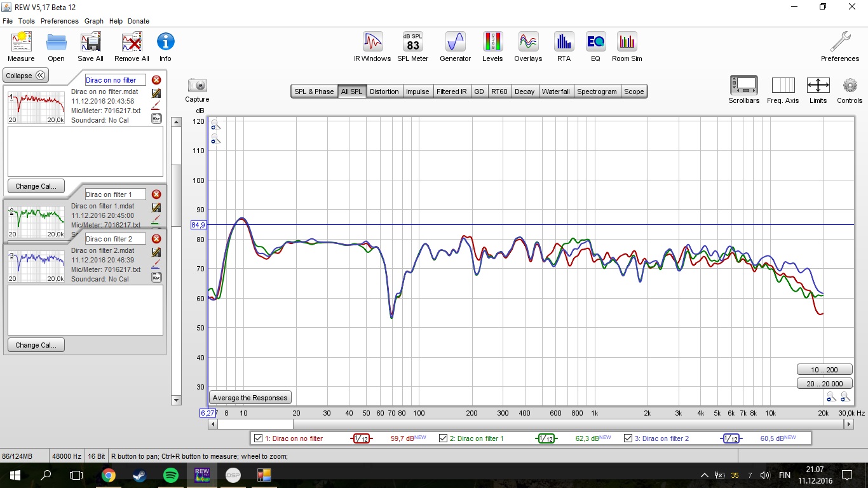Open the Generator tool

click(456, 42)
